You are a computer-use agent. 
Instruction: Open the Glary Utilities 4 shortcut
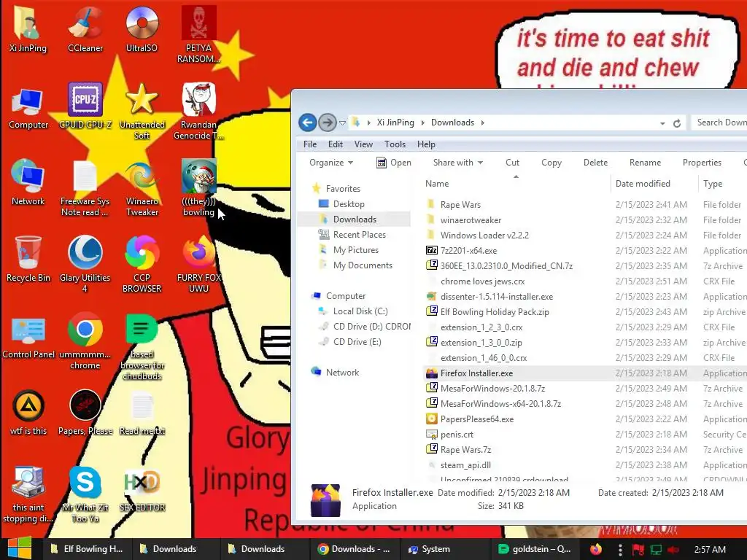pos(85,265)
